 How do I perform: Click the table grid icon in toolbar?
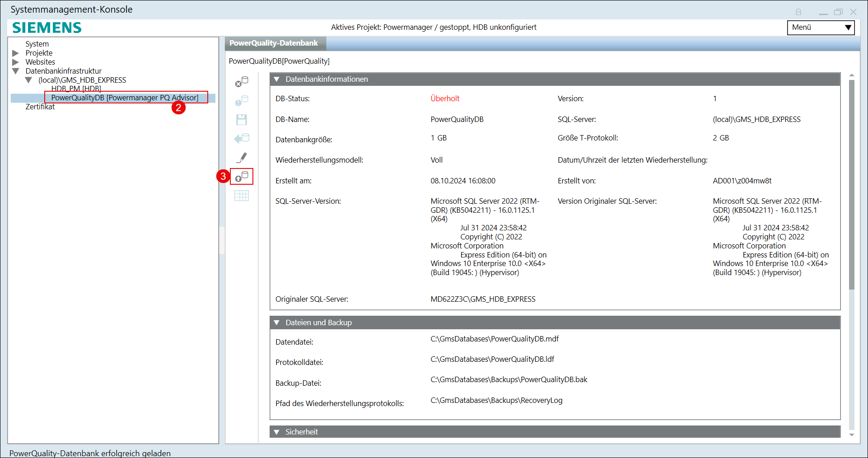242,196
